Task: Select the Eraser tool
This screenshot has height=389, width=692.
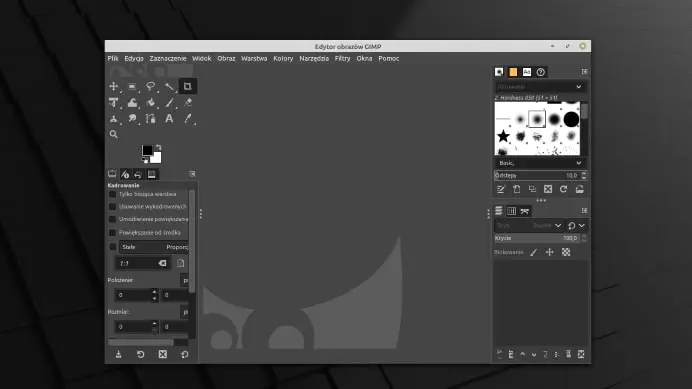Action: [188, 103]
